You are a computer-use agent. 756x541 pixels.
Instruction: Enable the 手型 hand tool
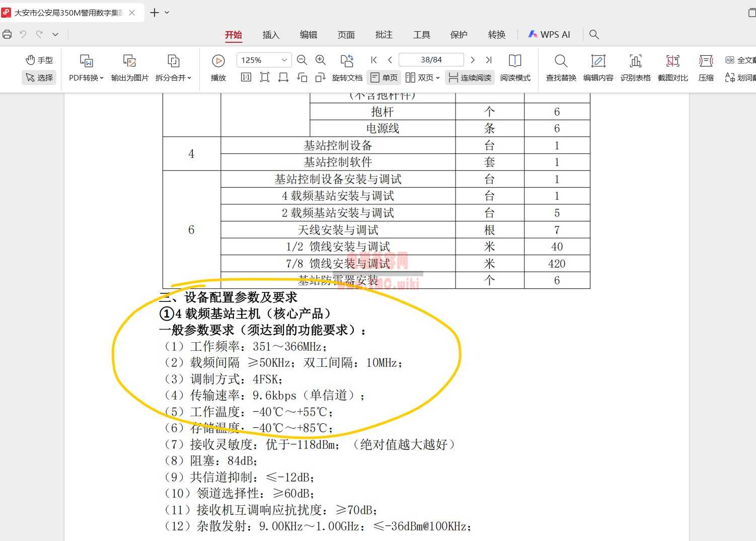tap(39, 60)
